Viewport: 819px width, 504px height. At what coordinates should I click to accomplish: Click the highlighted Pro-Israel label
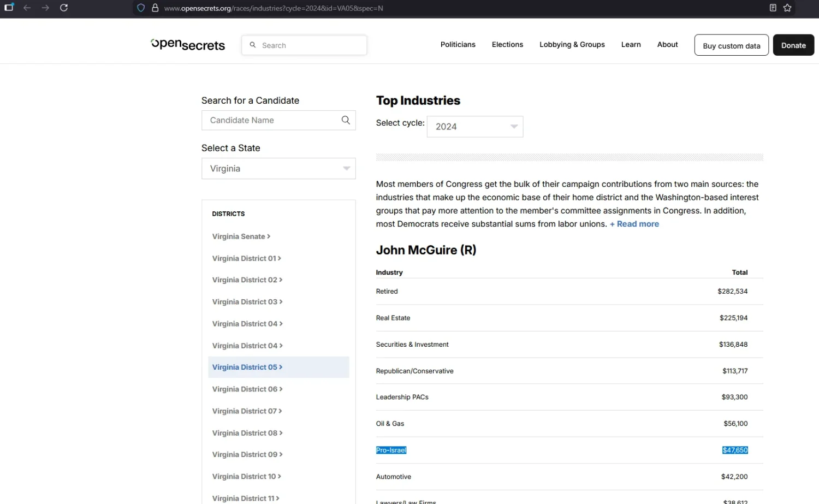[391, 450]
